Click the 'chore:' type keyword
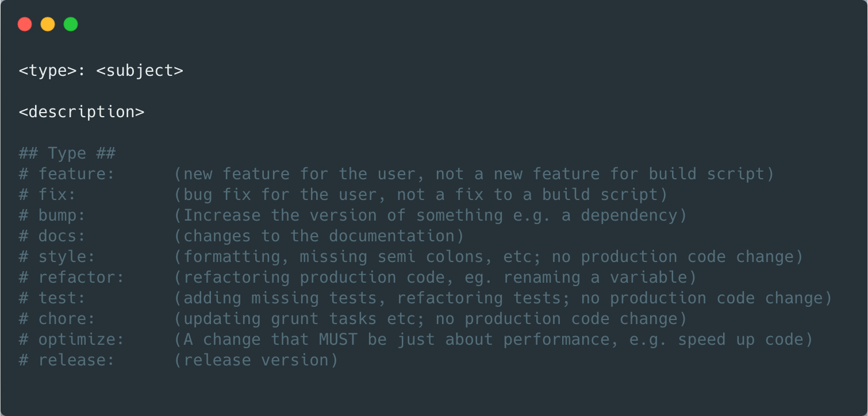Screen dimensions: 868x416 click(x=67, y=319)
